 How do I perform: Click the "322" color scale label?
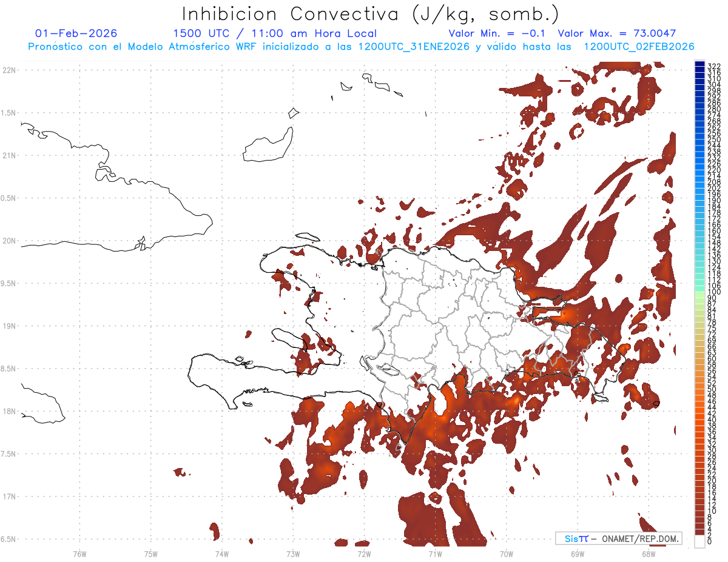[x=713, y=66]
